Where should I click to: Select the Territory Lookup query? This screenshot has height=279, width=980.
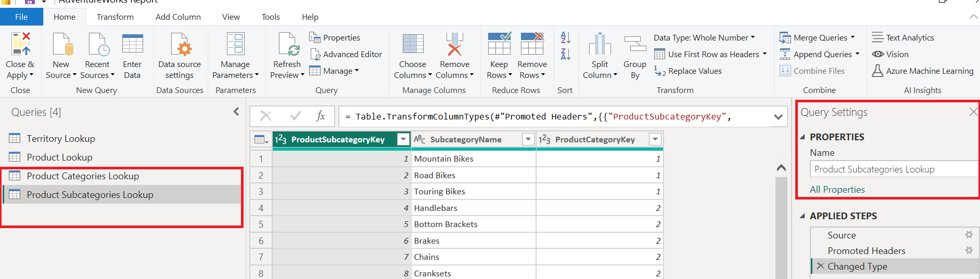click(61, 139)
